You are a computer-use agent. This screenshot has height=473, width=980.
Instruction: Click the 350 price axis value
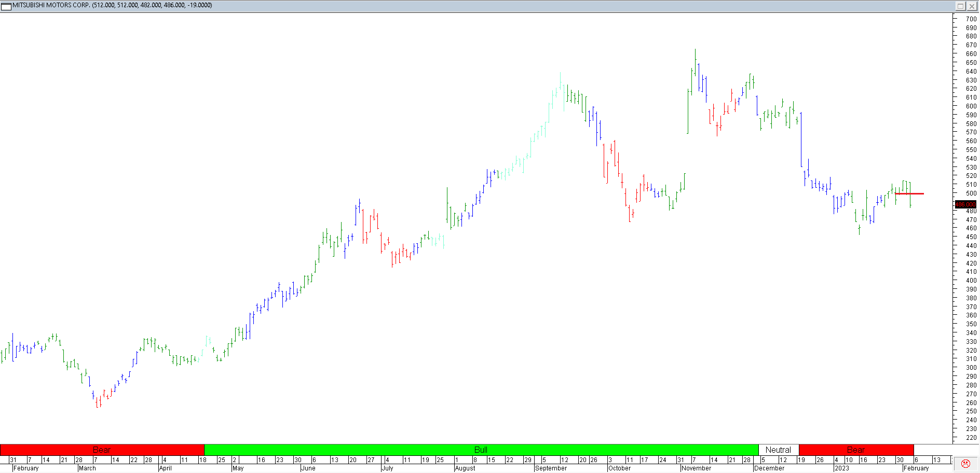[971, 324]
